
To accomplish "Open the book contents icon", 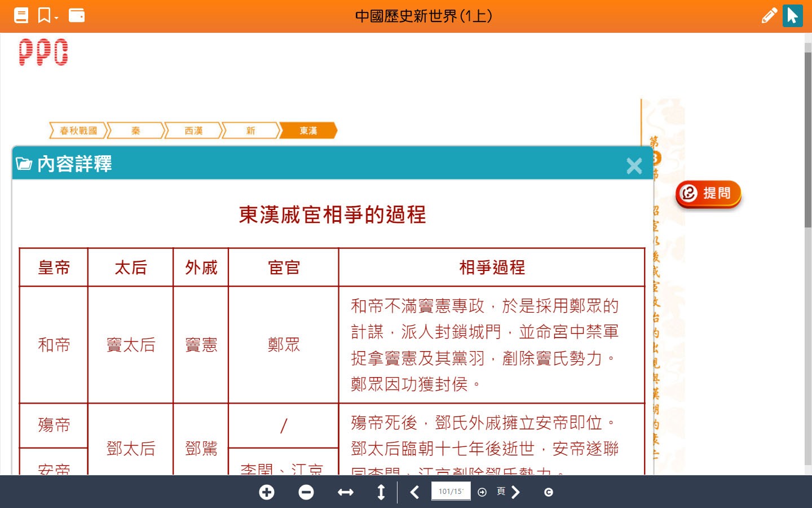I will point(21,15).
